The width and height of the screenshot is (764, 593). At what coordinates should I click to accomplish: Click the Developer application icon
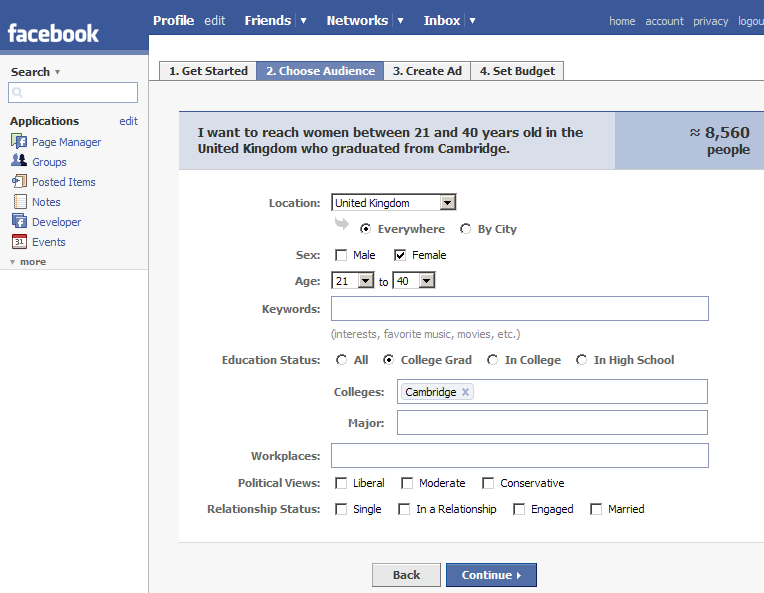19,221
